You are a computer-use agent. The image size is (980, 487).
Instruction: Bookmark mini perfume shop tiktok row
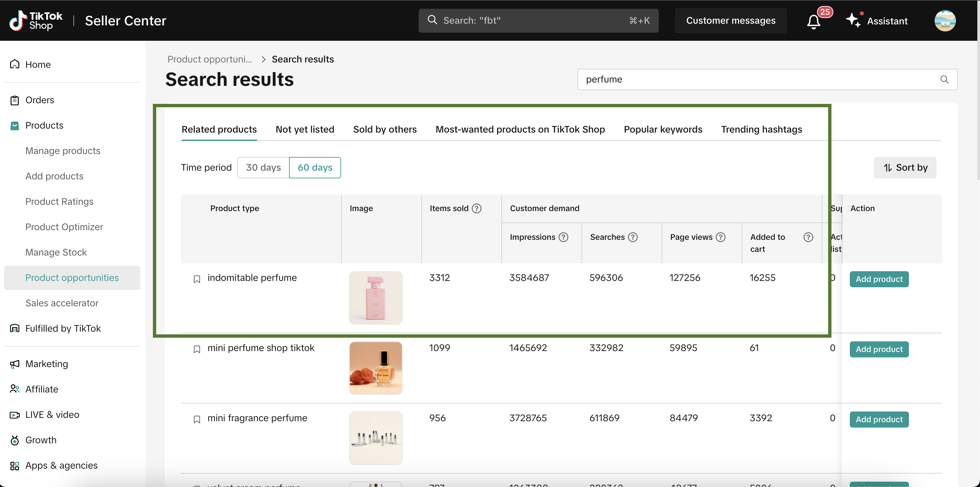[197, 349]
